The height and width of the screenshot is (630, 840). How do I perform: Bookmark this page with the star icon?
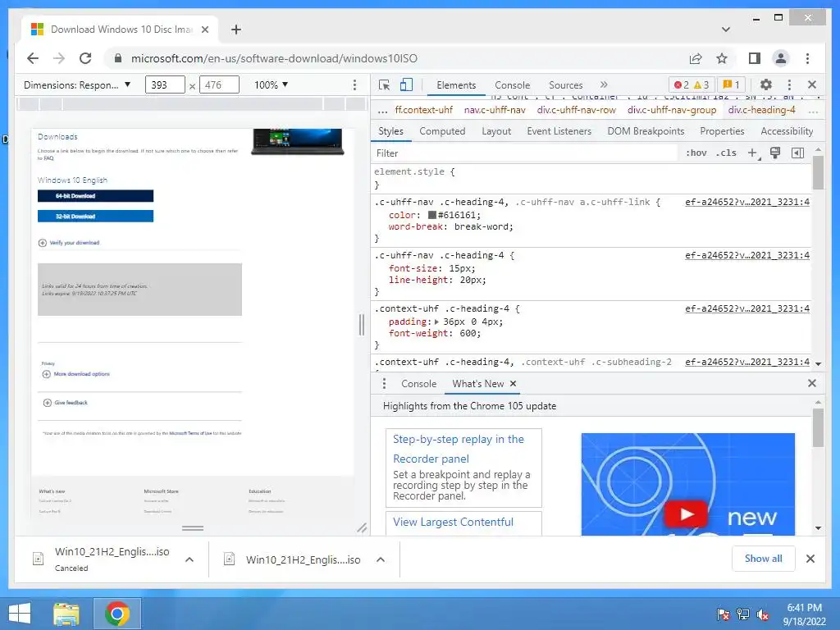pos(722,58)
